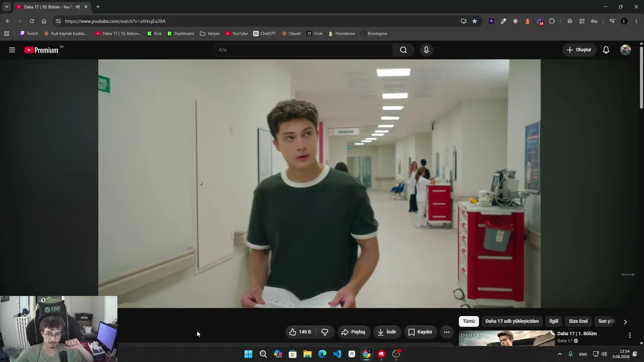
Task: Open options for Daha 17 1. Bölüm
Action: pyautogui.click(x=629, y=335)
